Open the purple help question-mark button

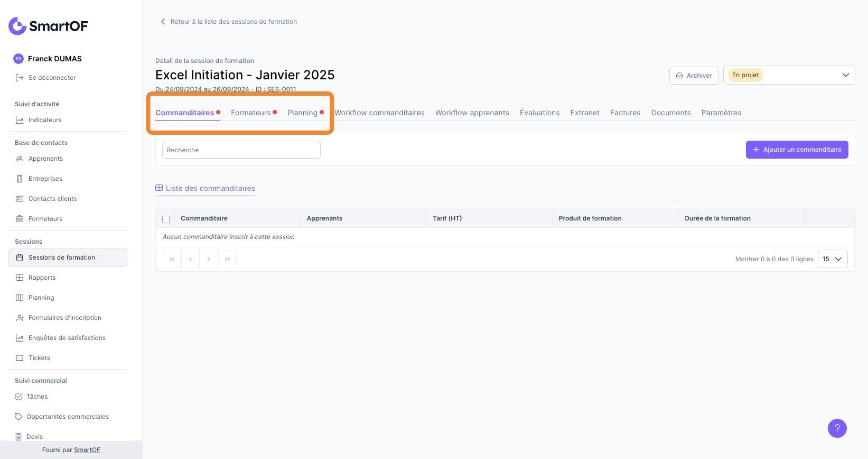pos(837,428)
